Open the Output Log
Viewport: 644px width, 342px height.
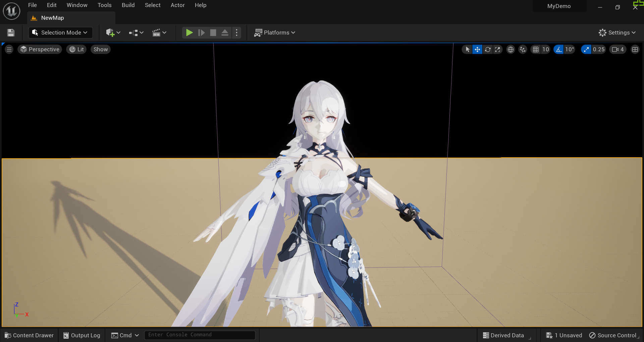(x=82, y=335)
